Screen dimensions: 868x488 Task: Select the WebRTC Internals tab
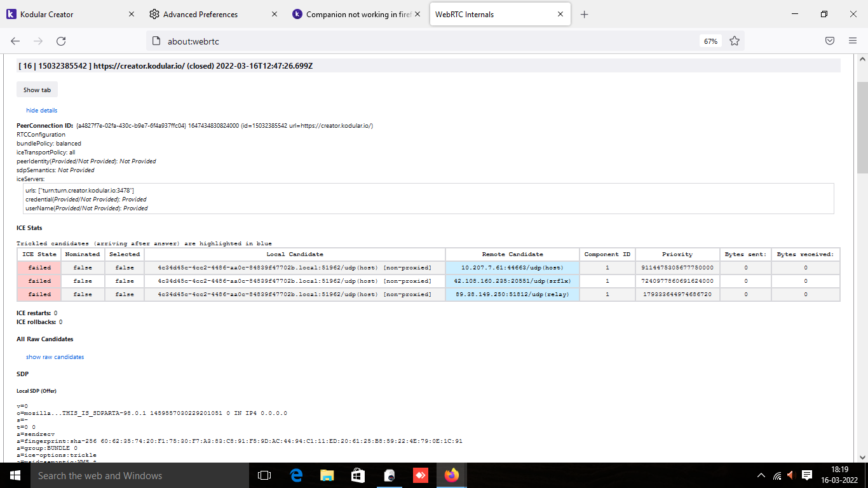coord(499,15)
